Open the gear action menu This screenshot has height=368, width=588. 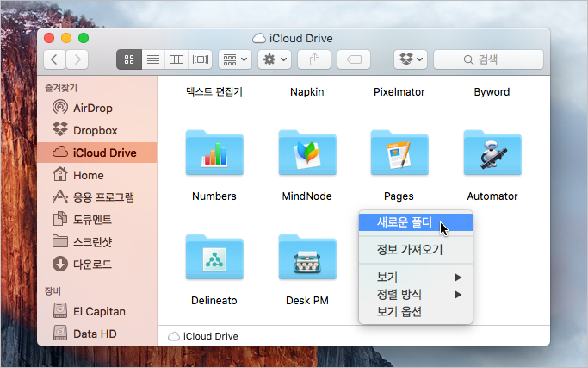pyautogui.click(x=275, y=59)
